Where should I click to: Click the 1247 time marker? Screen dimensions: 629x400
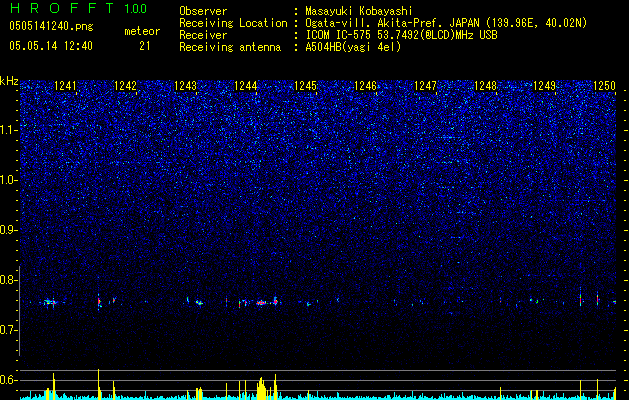point(425,86)
